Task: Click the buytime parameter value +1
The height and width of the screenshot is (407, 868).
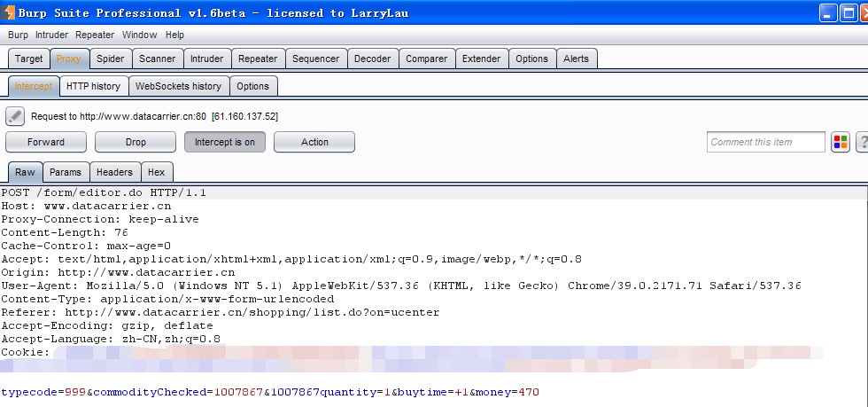Action: [461, 393]
